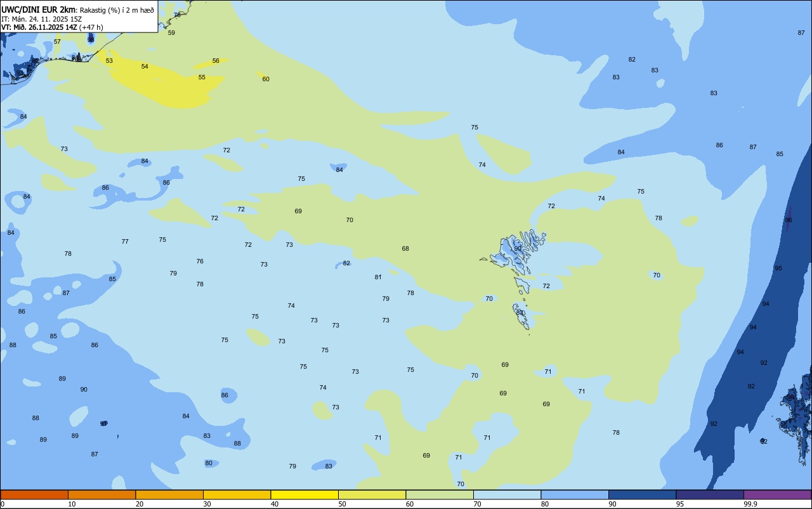Click the legend tick label '10'
The image size is (812, 509).
[72, 504]
